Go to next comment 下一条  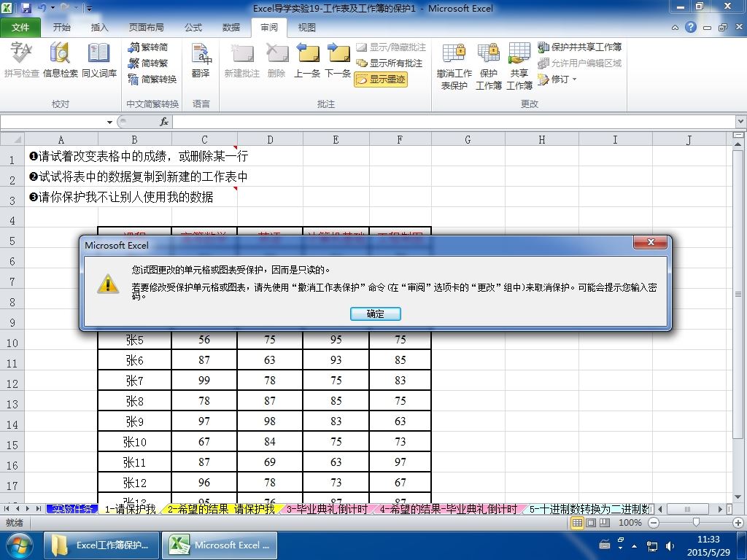click(338, 60)
